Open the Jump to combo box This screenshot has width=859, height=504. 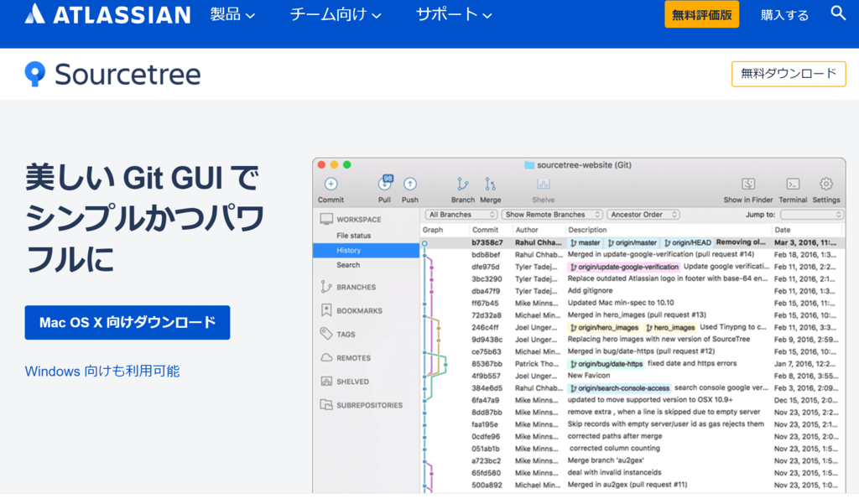click(x=812, y=215)
